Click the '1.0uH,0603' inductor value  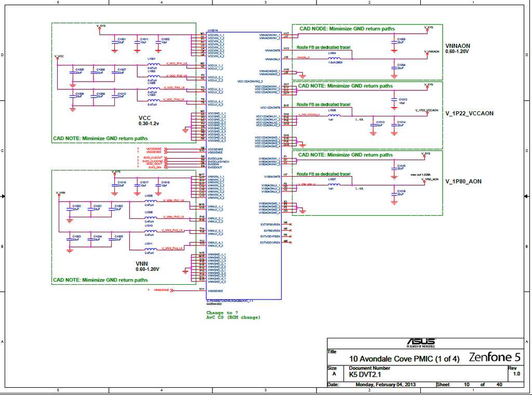[335, 62]
